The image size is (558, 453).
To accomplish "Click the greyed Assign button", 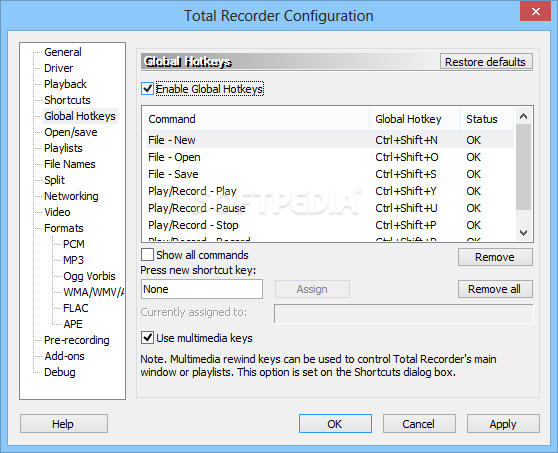I will tap(312, 289).
